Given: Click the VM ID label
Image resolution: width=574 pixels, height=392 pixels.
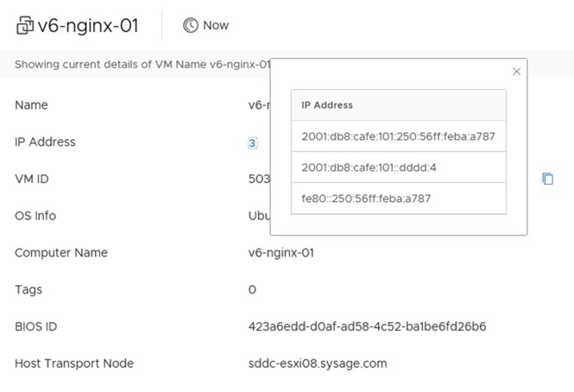Looking at the screenshot, I should [x=33, y=179].
